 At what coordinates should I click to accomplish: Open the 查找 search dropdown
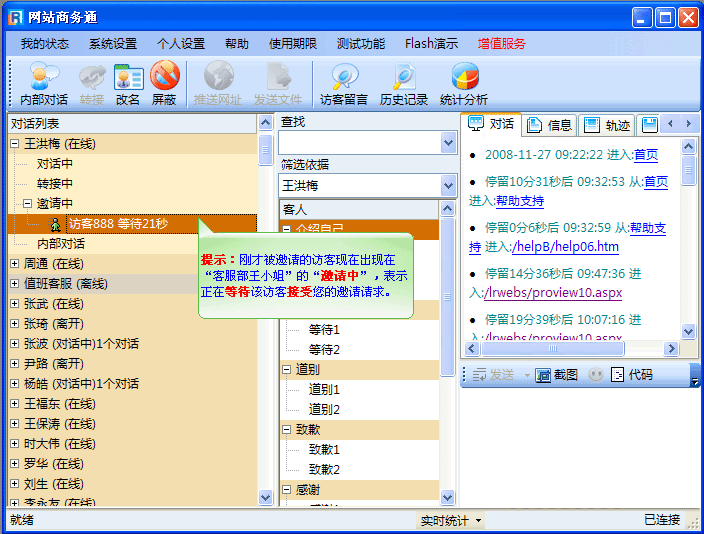tap(448, 143)
